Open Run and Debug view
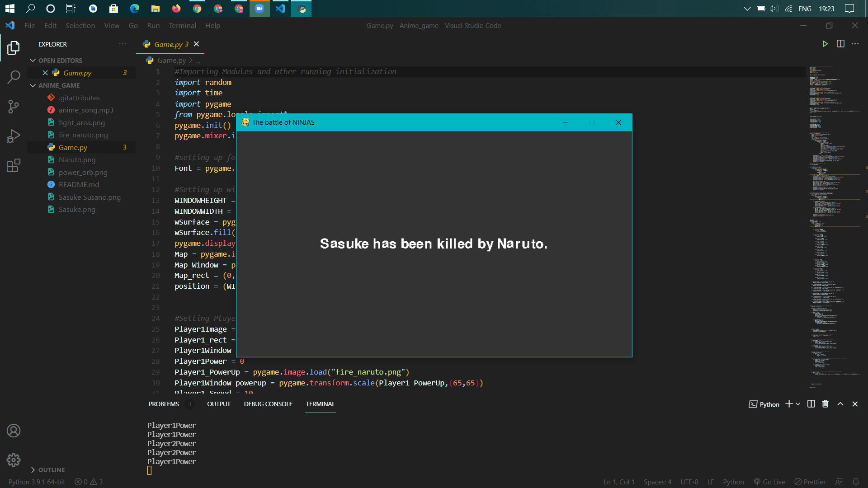The image size is (868, 488). [14, 136]
